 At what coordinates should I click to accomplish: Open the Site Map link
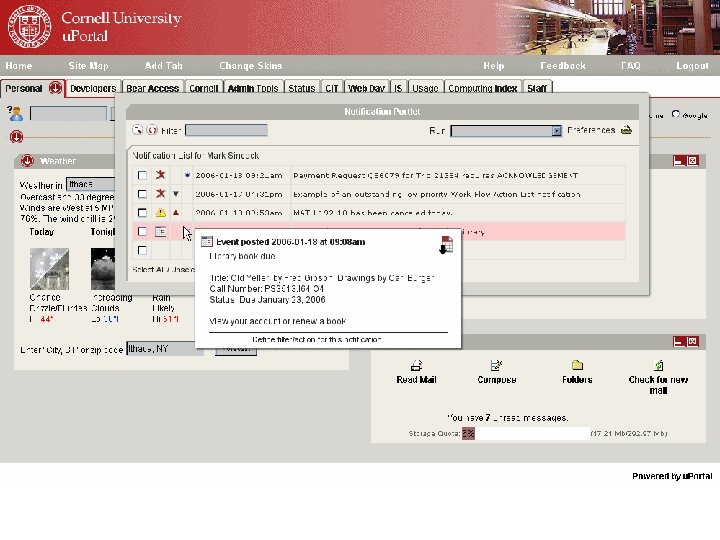coord(89,66)
